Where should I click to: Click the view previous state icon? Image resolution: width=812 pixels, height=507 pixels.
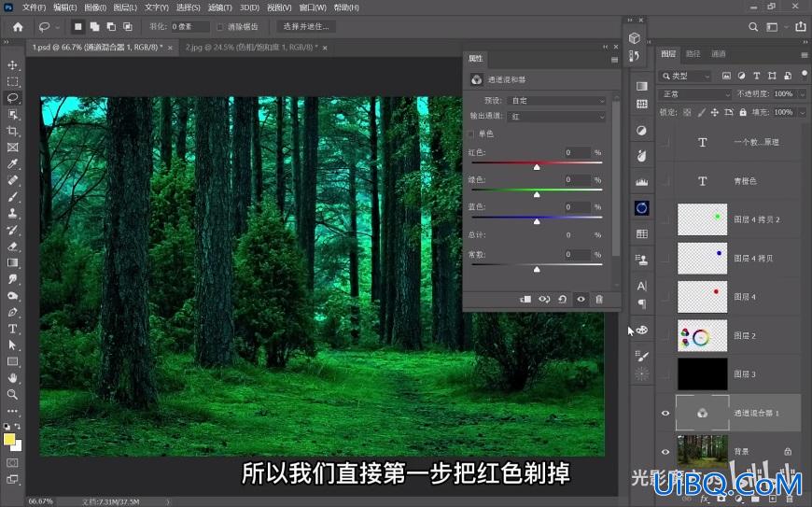tap(544, 300)
